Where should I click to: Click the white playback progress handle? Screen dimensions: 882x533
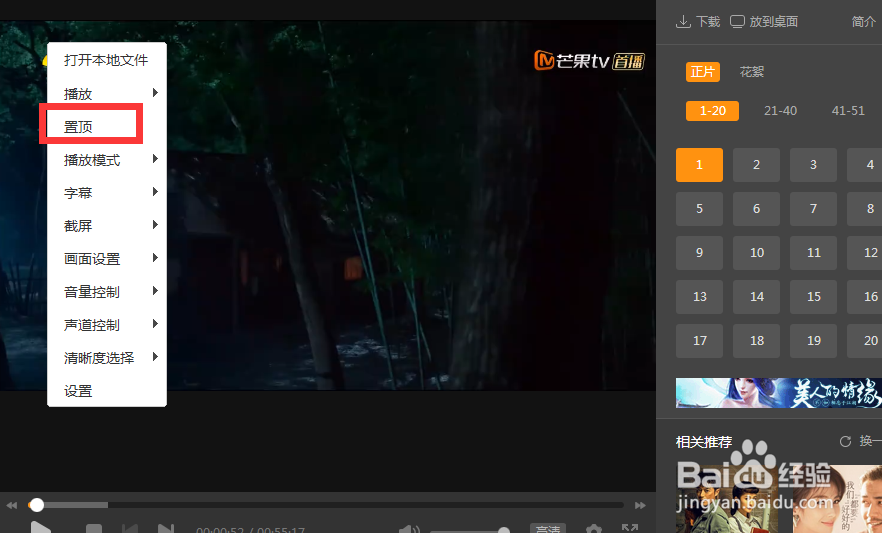click(x=37, y=505)
